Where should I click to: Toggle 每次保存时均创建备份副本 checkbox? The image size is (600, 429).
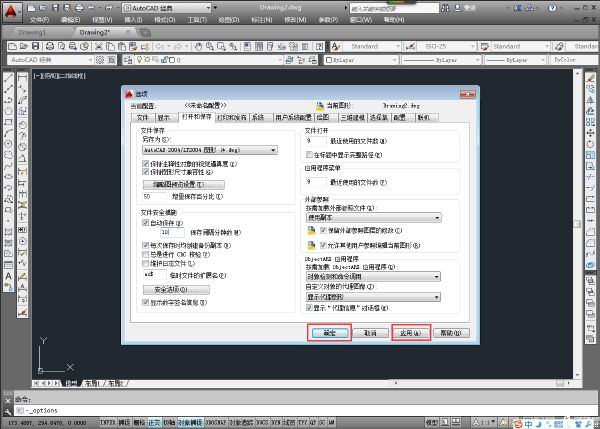pos(145,245)
